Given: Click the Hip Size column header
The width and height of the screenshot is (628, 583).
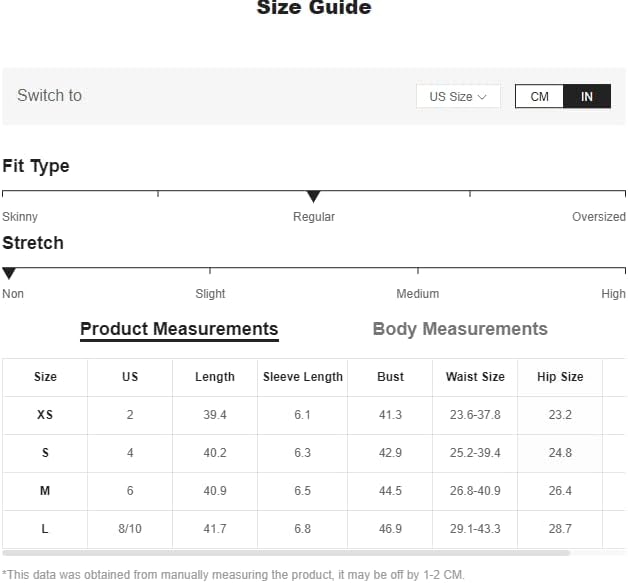Looking at the screenshot, I should [x=560, y=377].
